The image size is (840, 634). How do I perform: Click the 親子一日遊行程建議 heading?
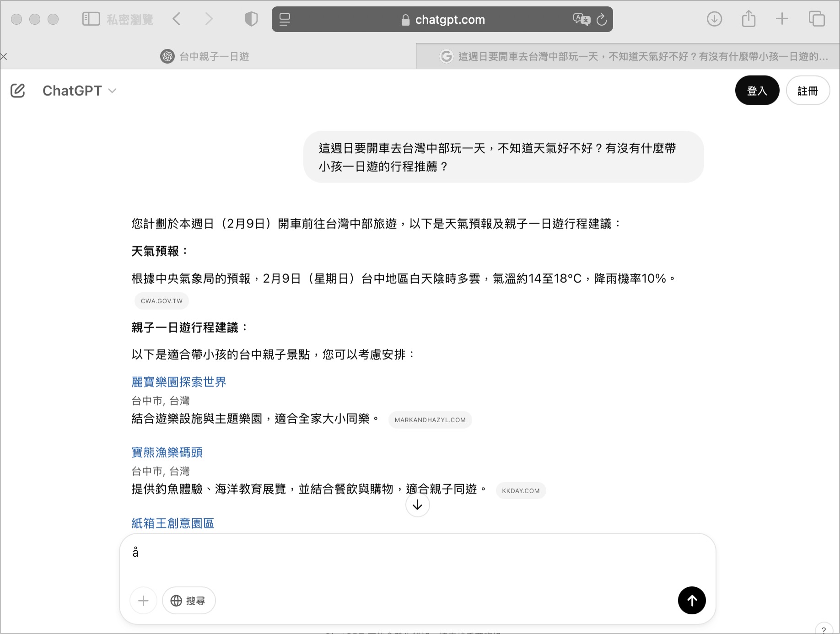click(x=189, y=328)
